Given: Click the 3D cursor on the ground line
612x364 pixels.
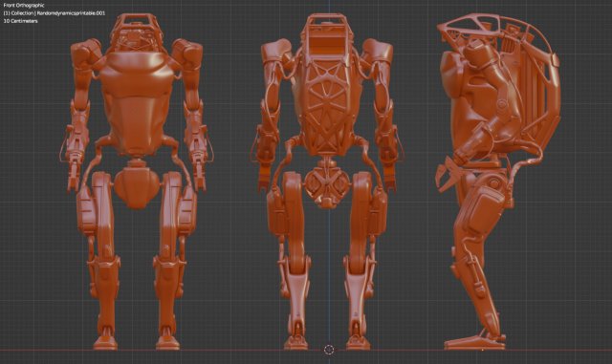Looking at the screenshot, I should pos(329,350).
